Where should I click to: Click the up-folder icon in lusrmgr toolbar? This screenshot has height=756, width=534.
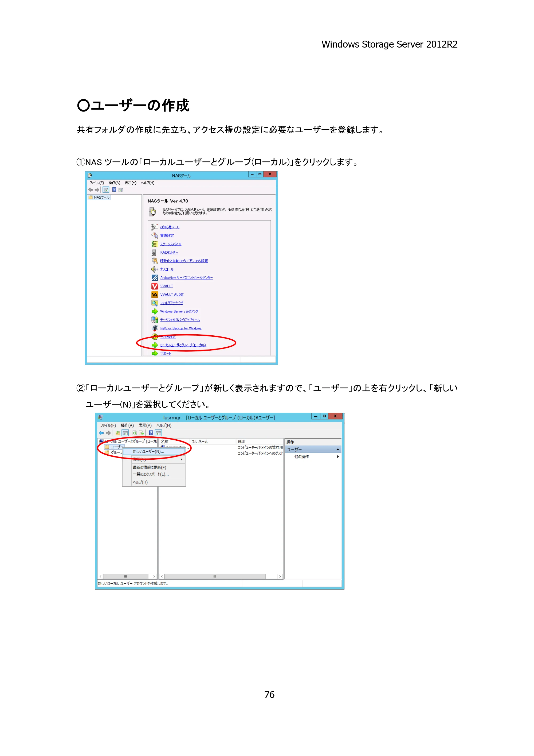[x=117, y=433]
